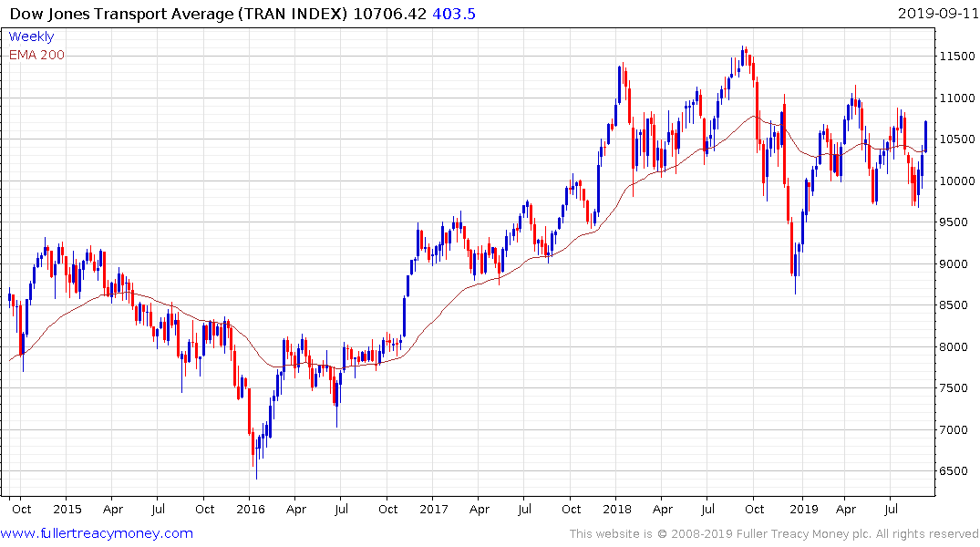Click the index value 10706.42

[390, 14]
